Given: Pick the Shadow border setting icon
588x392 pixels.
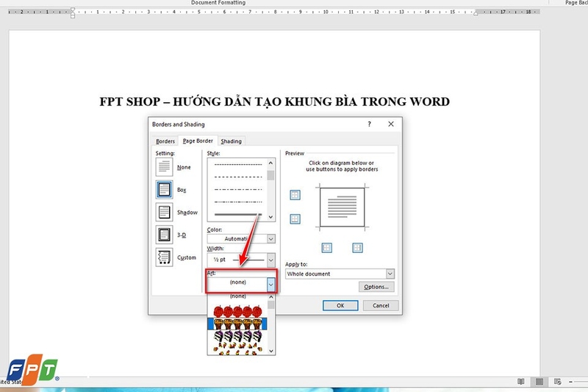Looking at the screenshot, I should pyautogui.click(x=164, y=212).
